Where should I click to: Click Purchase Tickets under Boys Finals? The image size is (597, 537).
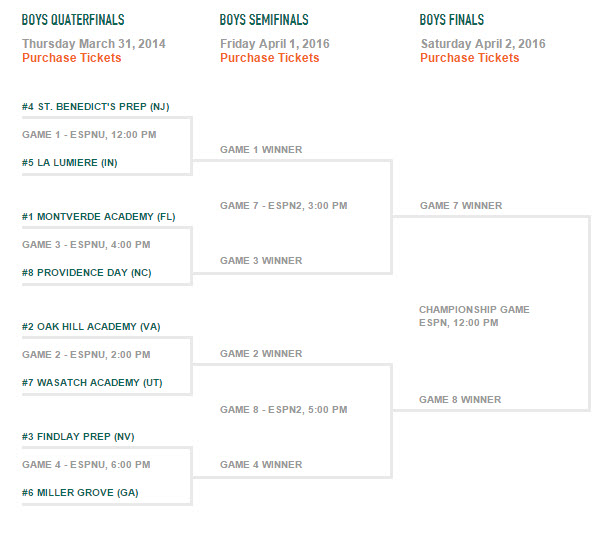coord(469,58)
